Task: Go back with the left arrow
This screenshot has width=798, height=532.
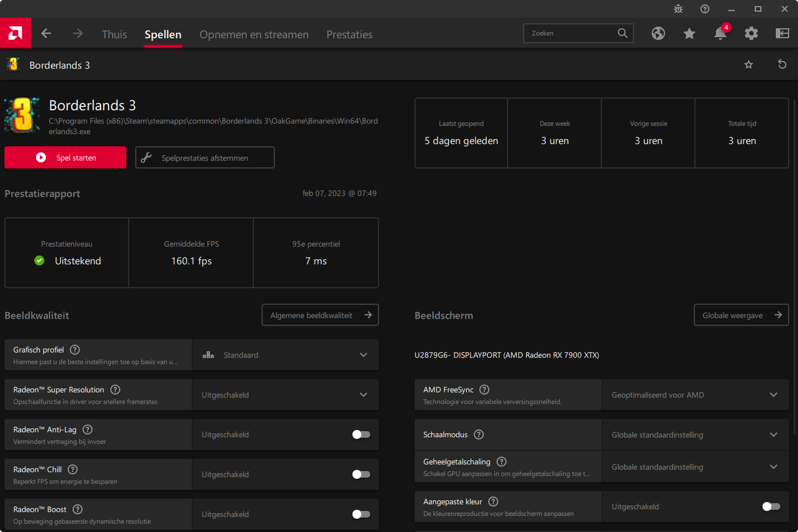Action: [46, 33]
